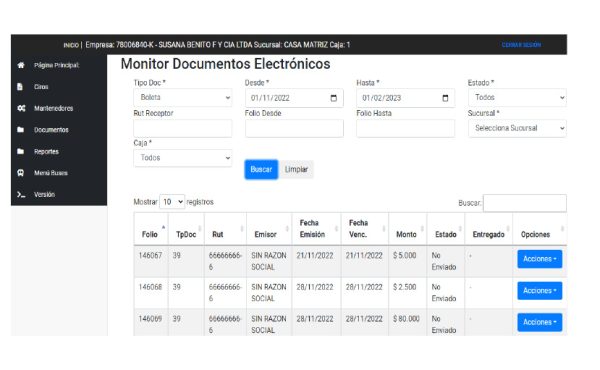Image resolution: width=600 pixels, height=370 pixels.
Task: Click the bus icon beside Menú Buses
Action: 21,173
